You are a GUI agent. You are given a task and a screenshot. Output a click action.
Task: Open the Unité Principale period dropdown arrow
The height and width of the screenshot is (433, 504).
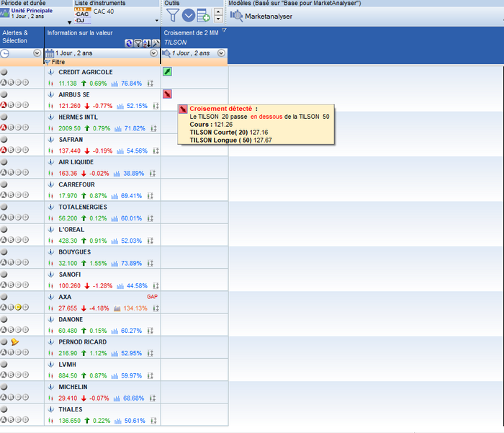point(69,22)
